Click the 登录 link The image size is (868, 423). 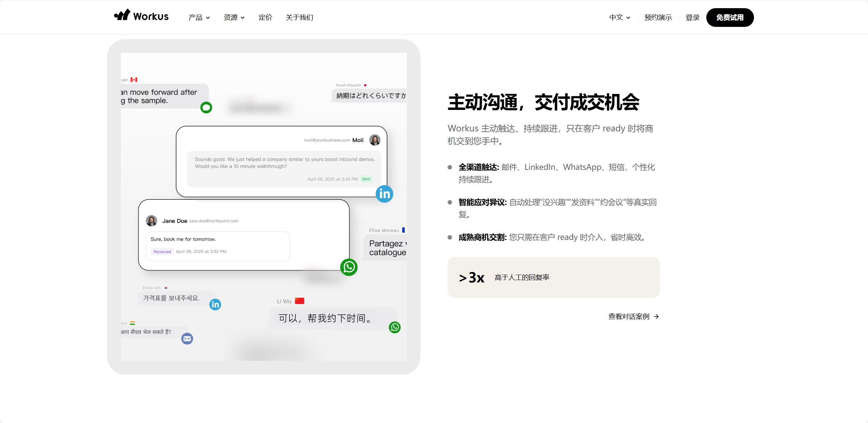click(x=692, y=17)
